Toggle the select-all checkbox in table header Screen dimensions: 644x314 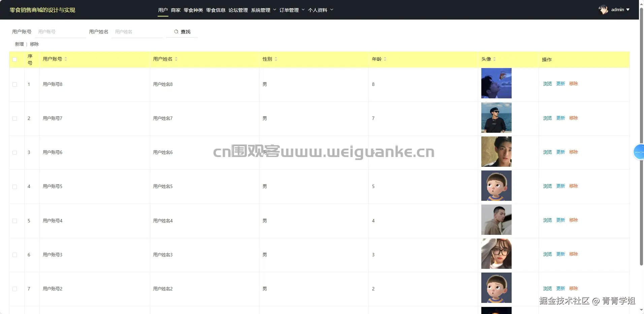tap(14, 60)
